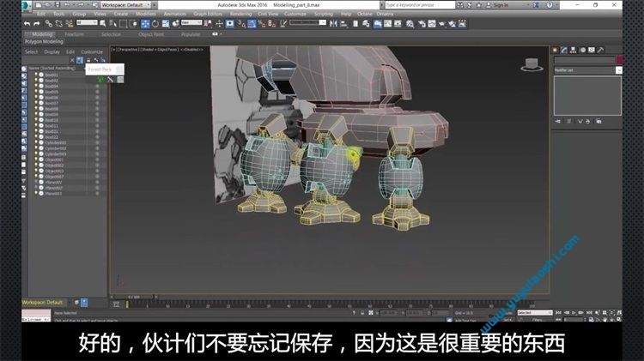Activate the Select and Move tool
This screenshot has width=644, height=361.
[x=145, y=24]
